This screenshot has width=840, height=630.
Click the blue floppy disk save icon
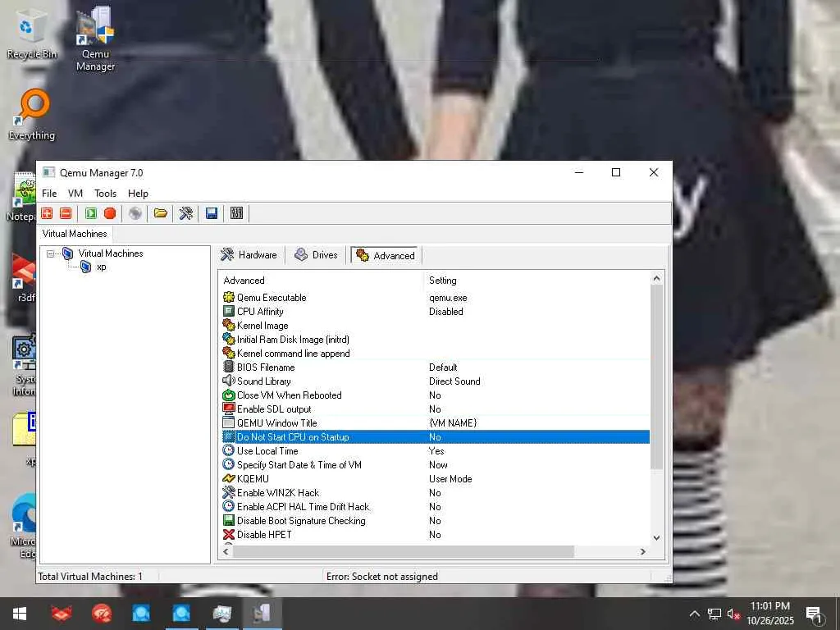click(x=212, y=213)
